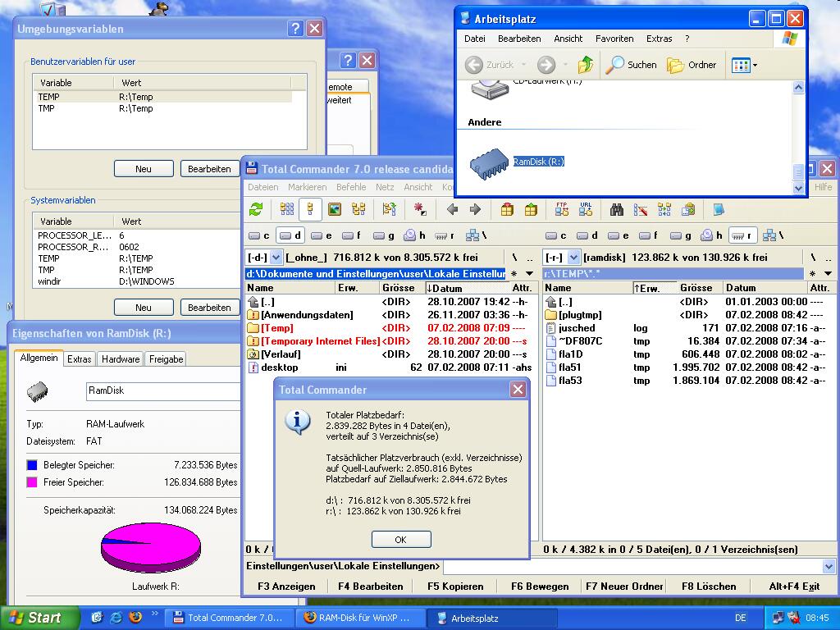840x630 pixels.
Task: Click F7 Neuer Ordner button
Action: coord(624,587)
